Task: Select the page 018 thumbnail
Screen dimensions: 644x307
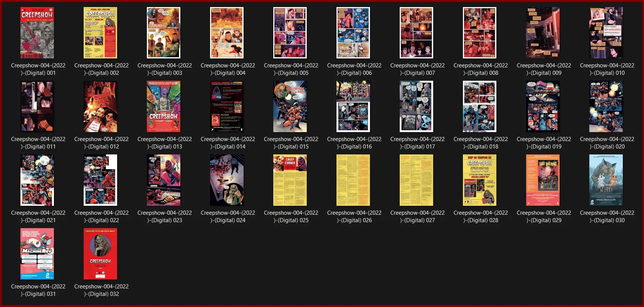Action: pos(480,106)
